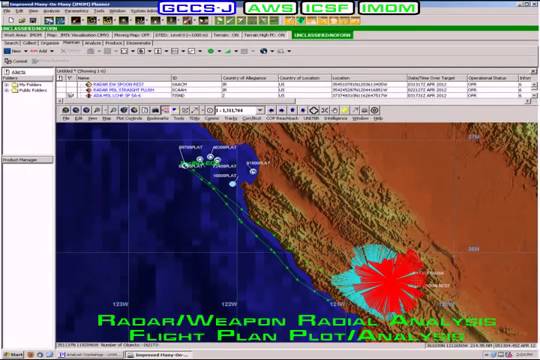Viewport: 540px width, 360px height.
Task: Click the printer icon on map toolbar
Action: click(364, 110)
